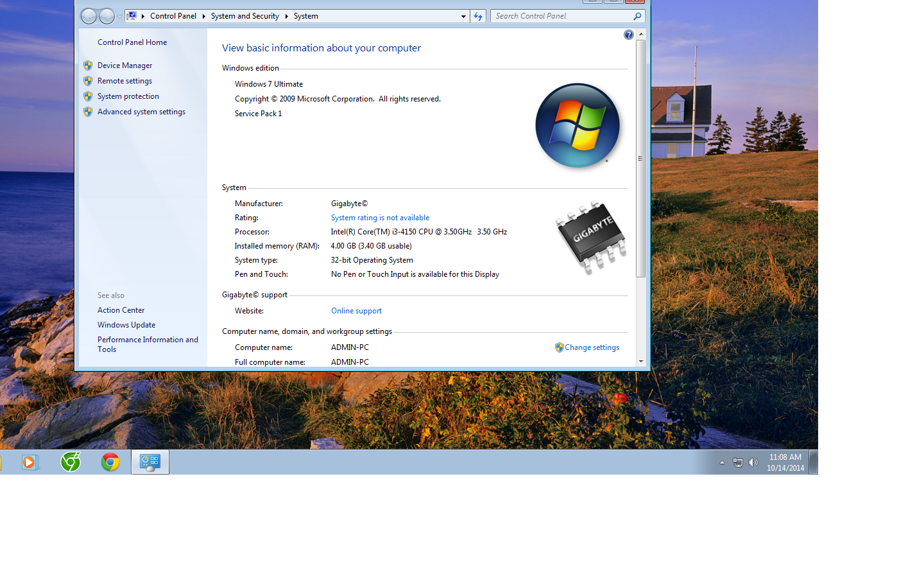
Task: Select Control Panel breadcrumb
Action: [173, 16]
